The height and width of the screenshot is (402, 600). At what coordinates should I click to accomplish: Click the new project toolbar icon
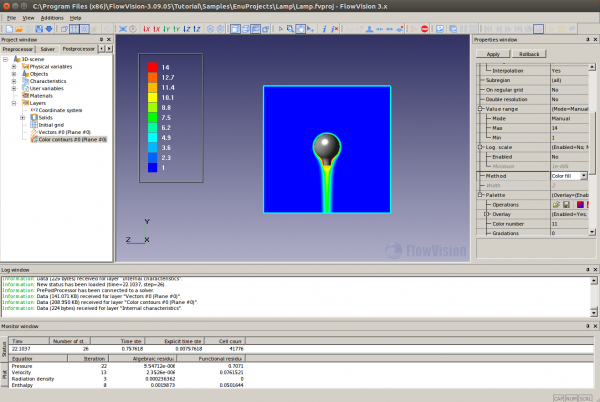coord(9,29)
